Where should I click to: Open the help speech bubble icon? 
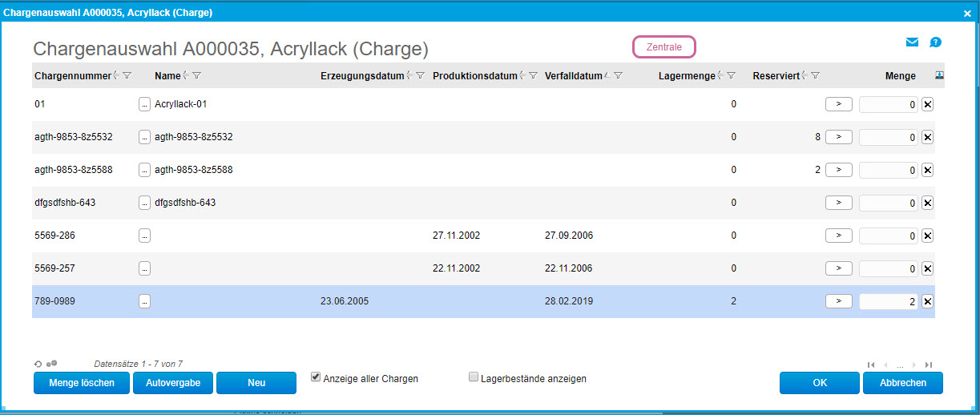(x=935, y=42)
